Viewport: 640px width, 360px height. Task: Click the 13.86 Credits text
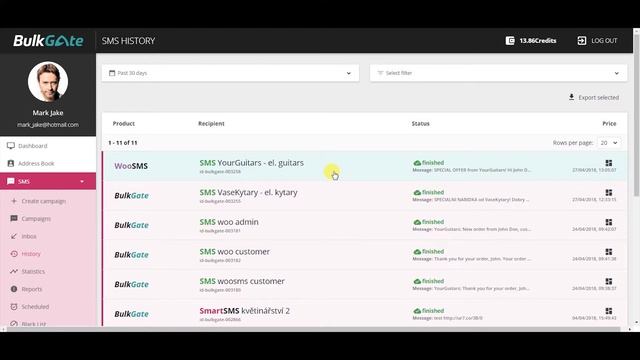tap(538, 40)
